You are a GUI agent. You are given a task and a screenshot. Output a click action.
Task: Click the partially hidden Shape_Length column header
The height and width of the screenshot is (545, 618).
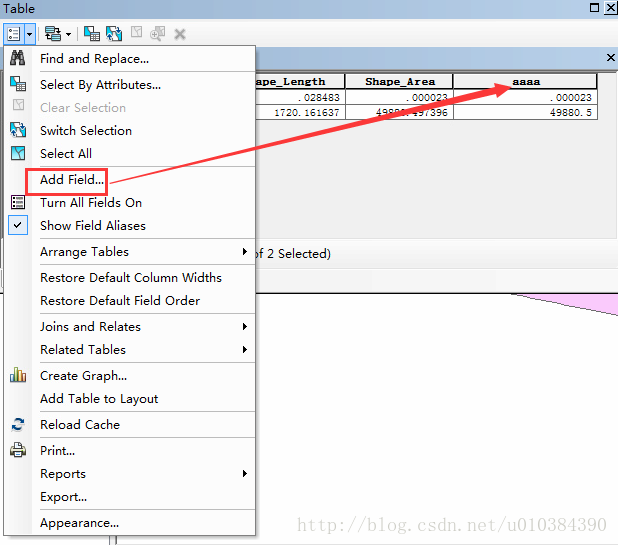[x=300, y=82]
